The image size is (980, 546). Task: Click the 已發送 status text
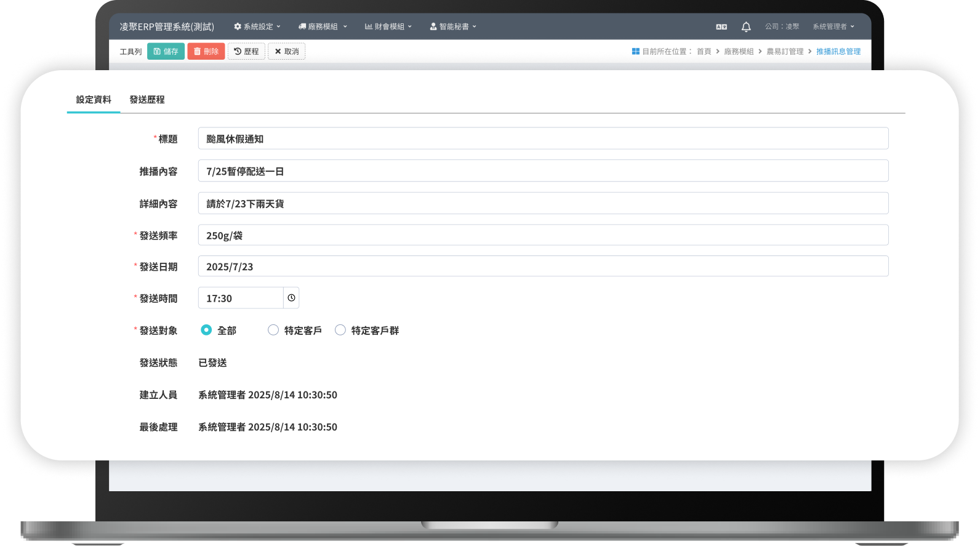coord(212,363)
